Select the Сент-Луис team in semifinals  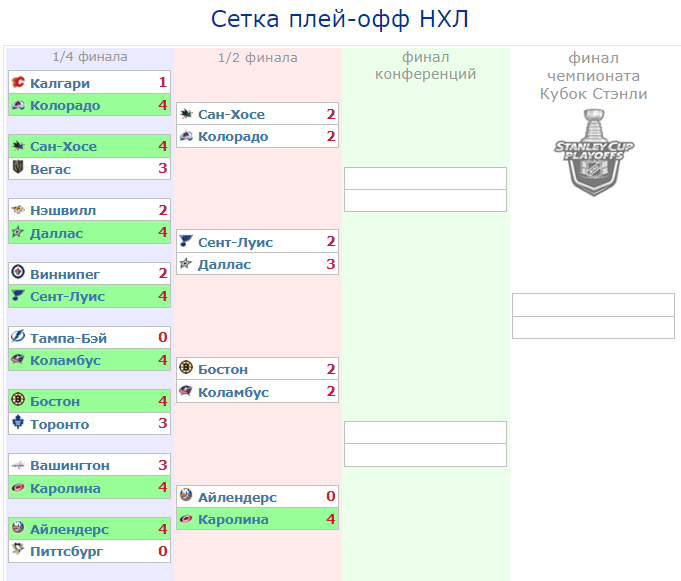pos(235,242)
